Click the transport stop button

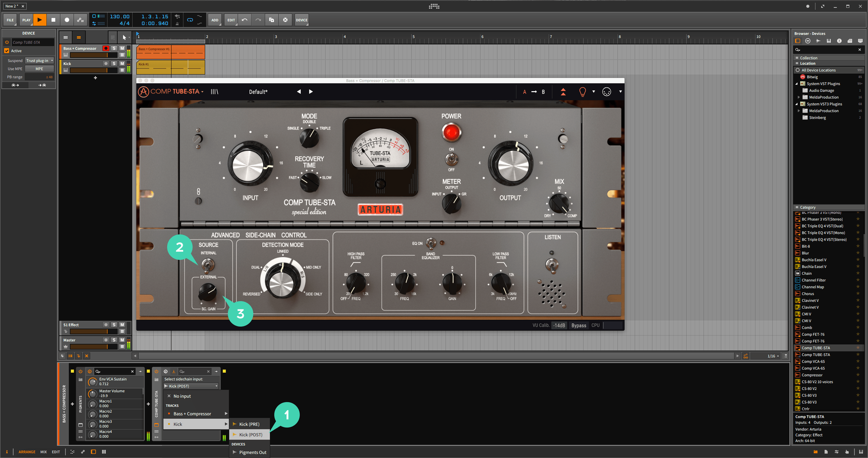53,20
